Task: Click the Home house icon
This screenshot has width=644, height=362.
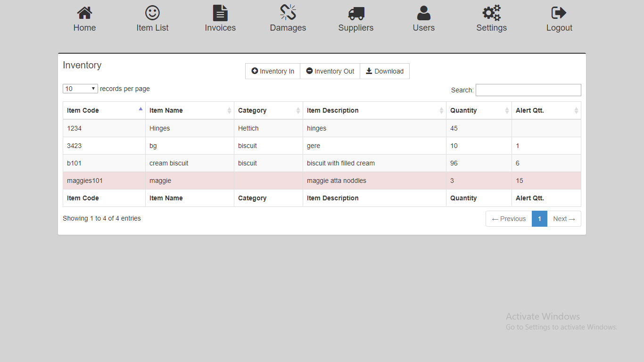Action: click(x=84, y=13)
